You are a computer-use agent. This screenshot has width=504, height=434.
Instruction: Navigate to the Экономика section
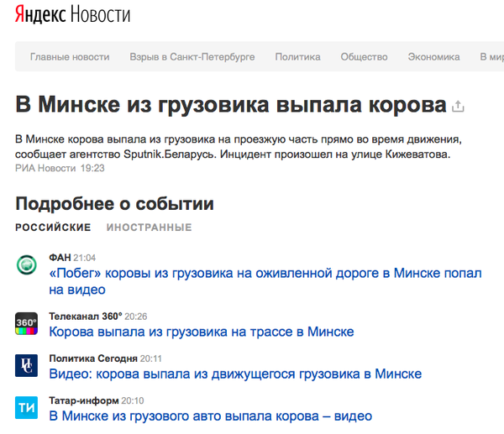coord(433,57)
